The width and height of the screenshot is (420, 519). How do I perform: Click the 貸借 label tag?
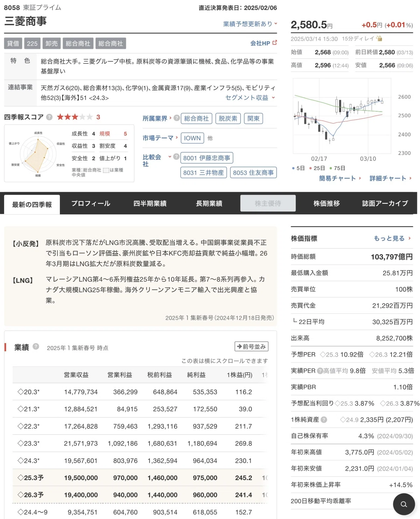tap(13, 43)
